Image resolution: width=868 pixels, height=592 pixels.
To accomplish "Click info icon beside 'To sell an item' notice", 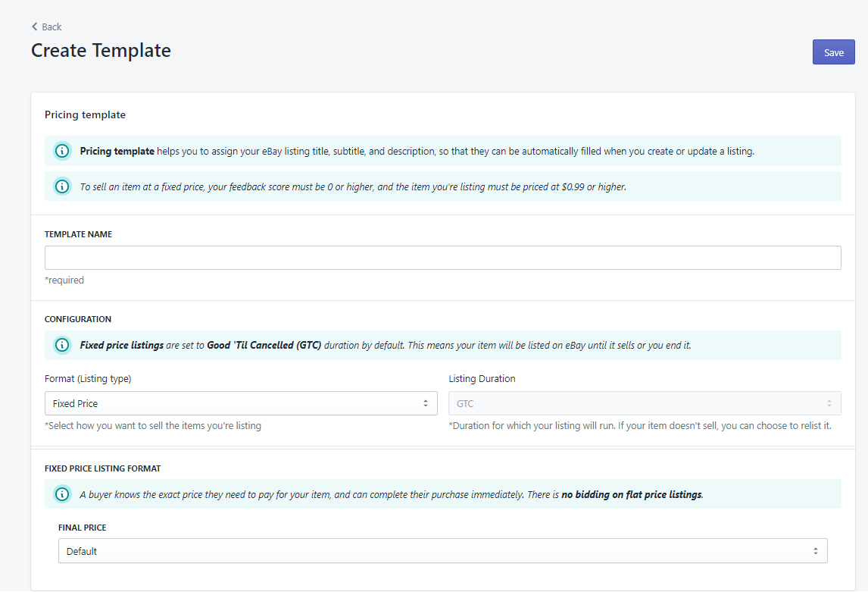I will (62, 186).
